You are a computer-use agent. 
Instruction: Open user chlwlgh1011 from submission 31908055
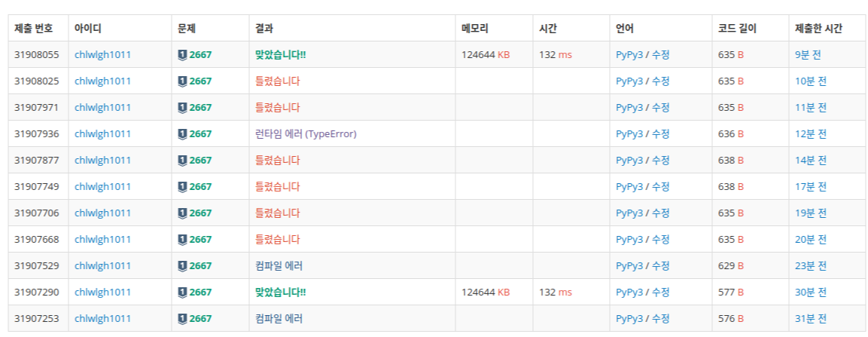coord(103,54)
